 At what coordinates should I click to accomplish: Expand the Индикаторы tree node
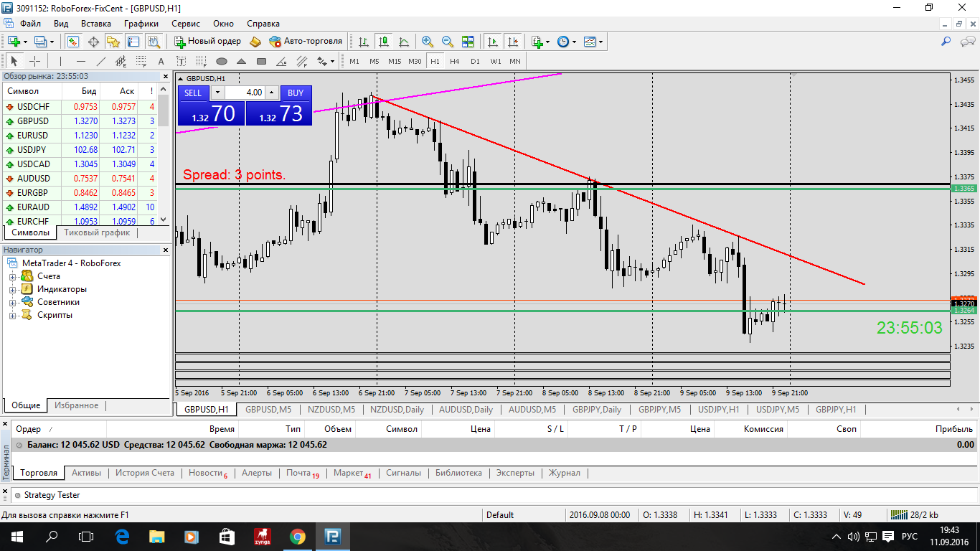(12, 289)
